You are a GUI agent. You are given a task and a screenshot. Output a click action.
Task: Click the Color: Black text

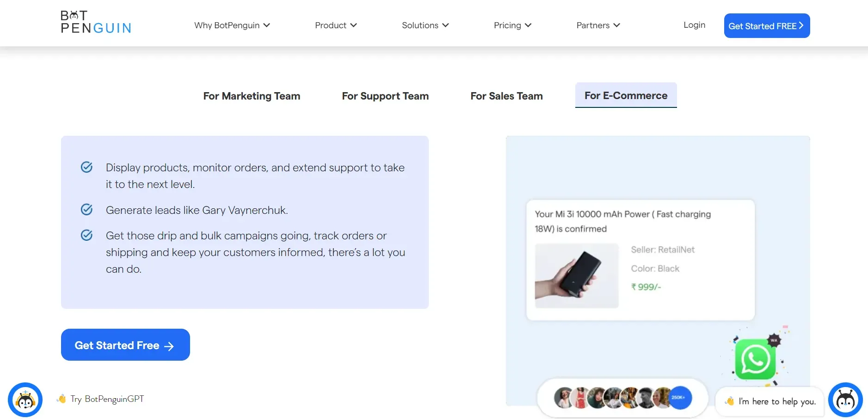[x=655, y=269]
